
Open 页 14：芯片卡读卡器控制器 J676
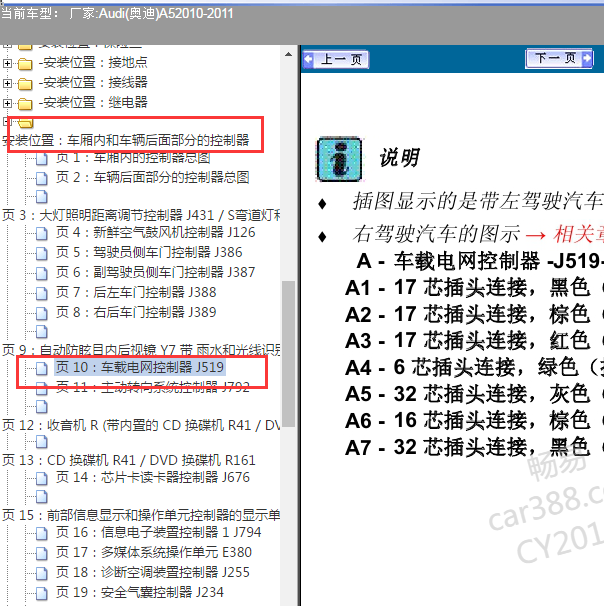pos(153,477)
